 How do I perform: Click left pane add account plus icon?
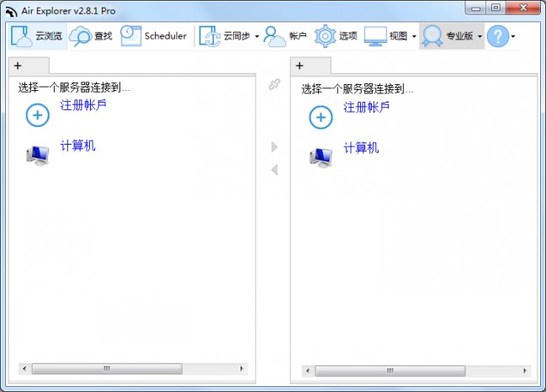pyautogui.click(x=38, y=115)
